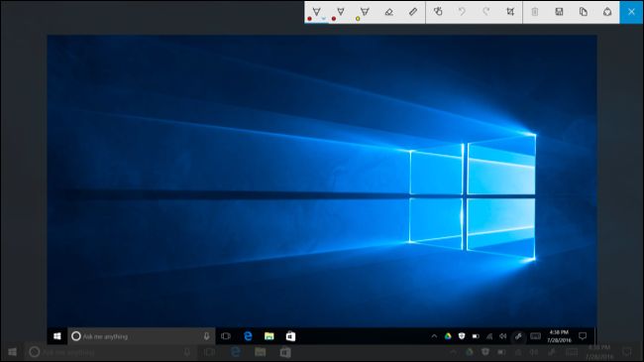Share the screen sketch
This screenshot has width=644, height=362.
tap(607, 12)
